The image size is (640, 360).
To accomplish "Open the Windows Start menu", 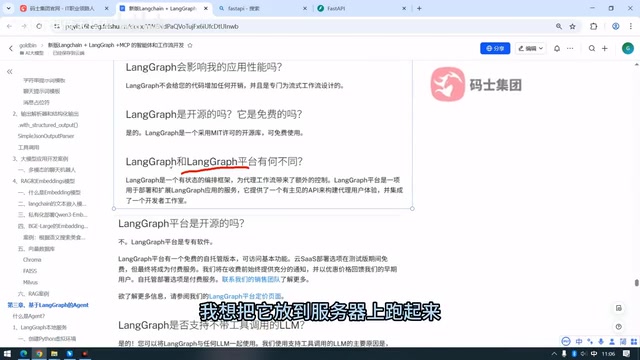I will 7,353.
